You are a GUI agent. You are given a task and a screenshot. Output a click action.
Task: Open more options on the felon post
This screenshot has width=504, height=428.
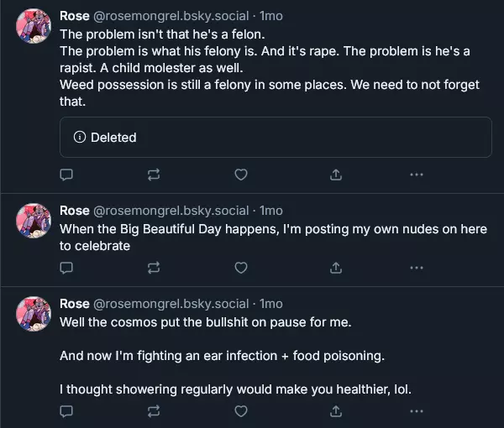(416, 175)
